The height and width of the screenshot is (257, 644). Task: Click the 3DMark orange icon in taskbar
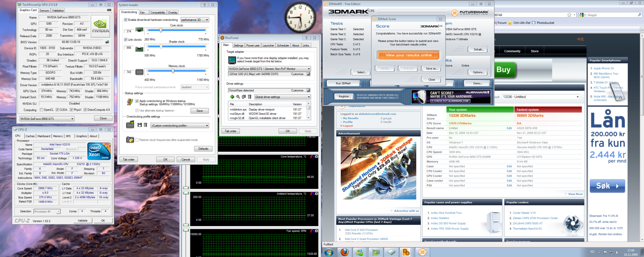422,252
